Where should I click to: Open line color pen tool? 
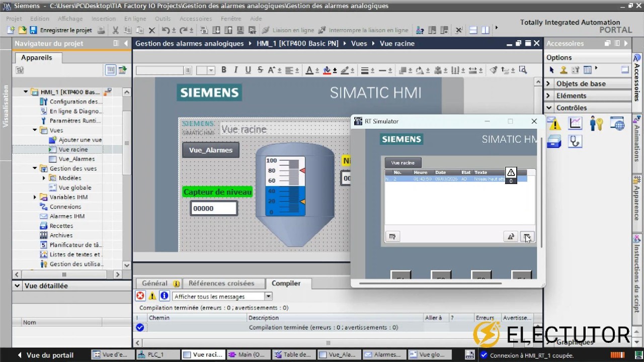(x=347, y=70)
